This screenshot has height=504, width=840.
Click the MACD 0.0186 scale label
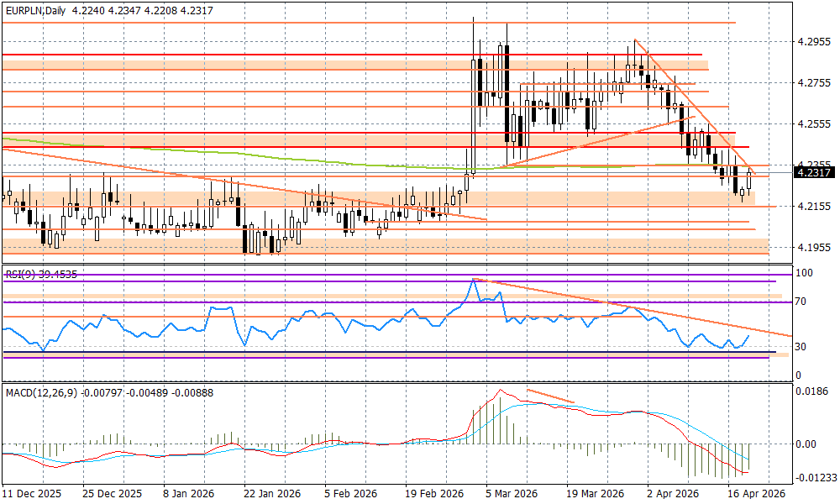pyautogui.click(x=811, y=391)
